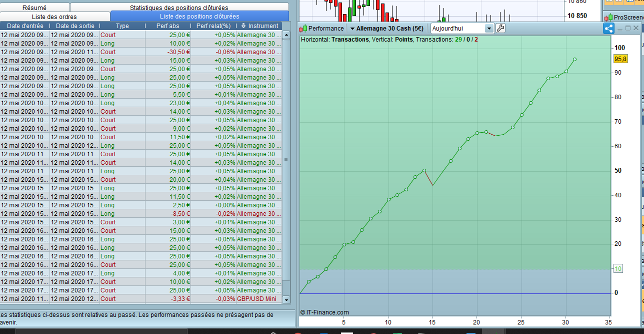Close the Performance chart window

pos(635,29)
